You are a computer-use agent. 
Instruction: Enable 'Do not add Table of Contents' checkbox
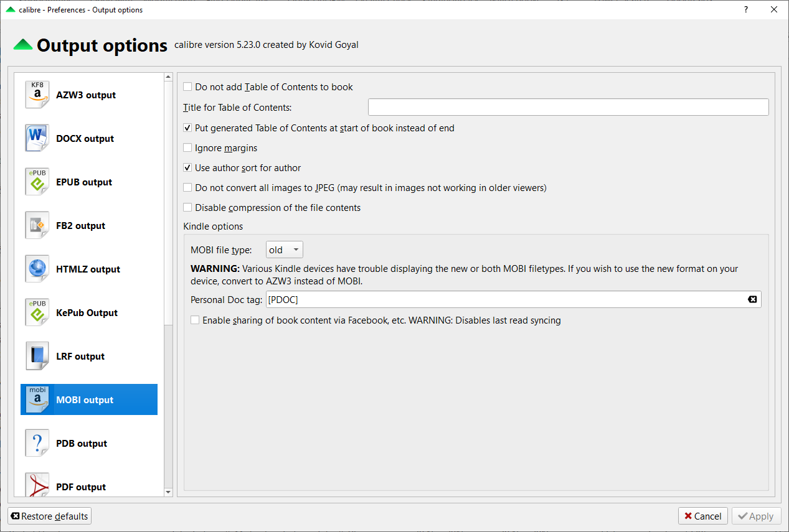click(187, 87)
